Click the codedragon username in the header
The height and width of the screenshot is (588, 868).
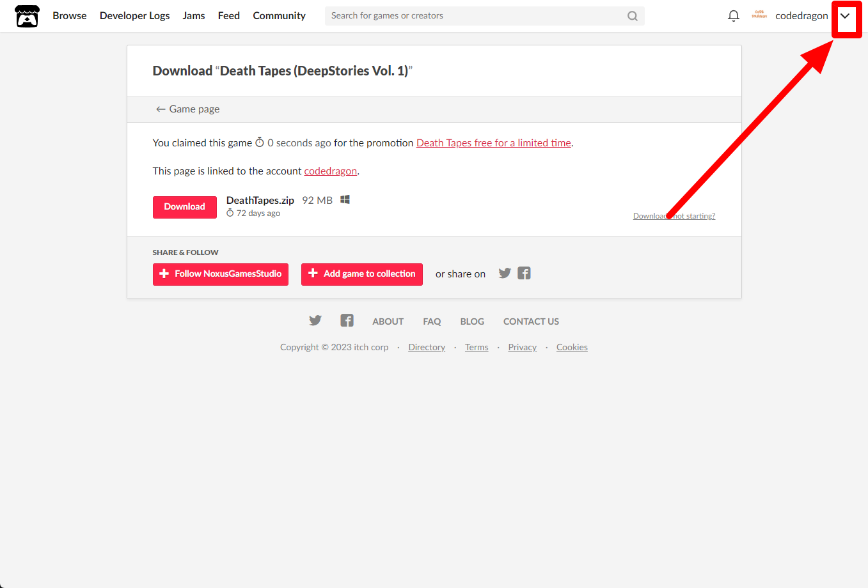pos(801,16)
